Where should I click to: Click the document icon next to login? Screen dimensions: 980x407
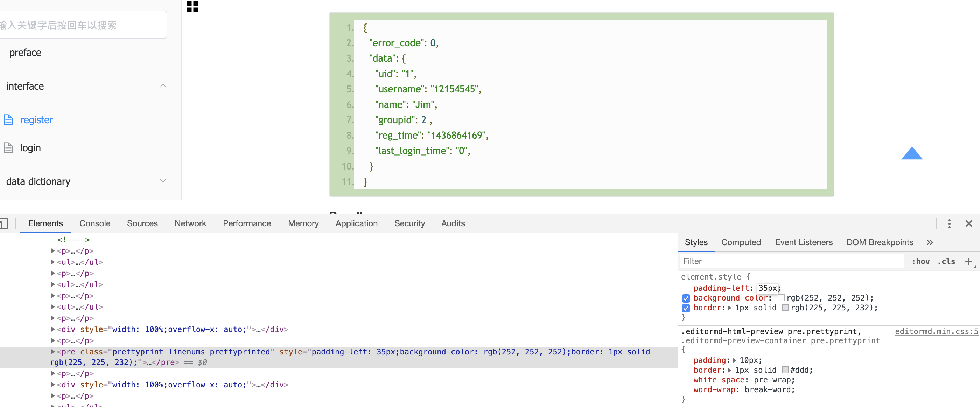pos(8,147)
